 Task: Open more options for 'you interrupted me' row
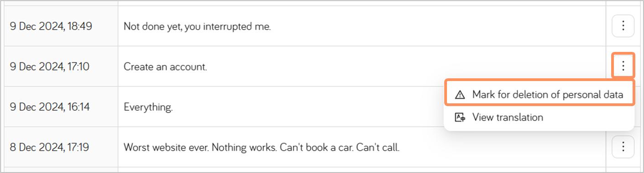pyautogui.click(x=623, y=26)
